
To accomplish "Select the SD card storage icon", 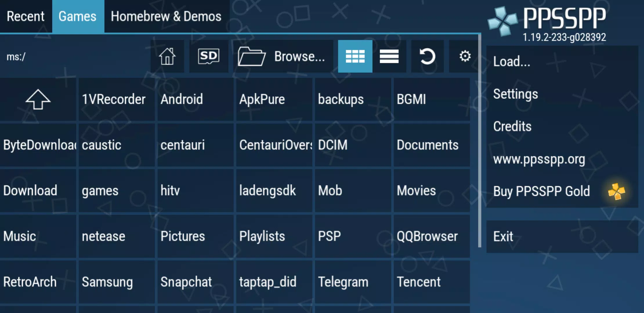I will [209, 56].
